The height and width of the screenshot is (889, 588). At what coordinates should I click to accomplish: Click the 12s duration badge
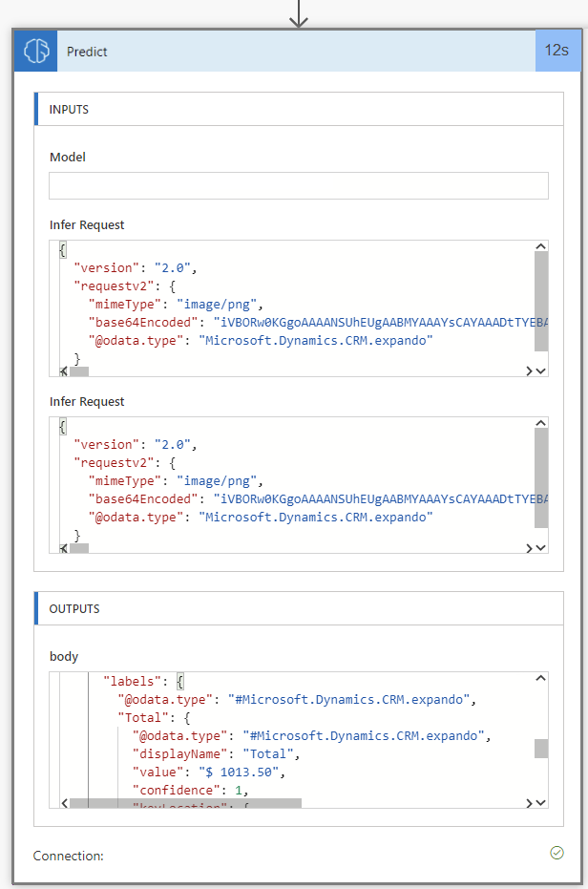557,51
